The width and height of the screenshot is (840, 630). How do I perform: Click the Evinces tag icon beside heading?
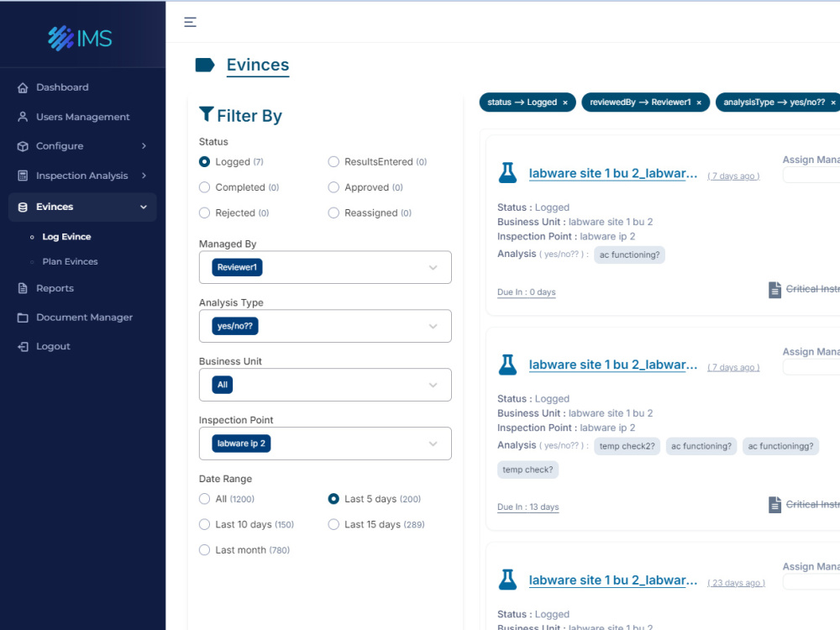[205, 65]
